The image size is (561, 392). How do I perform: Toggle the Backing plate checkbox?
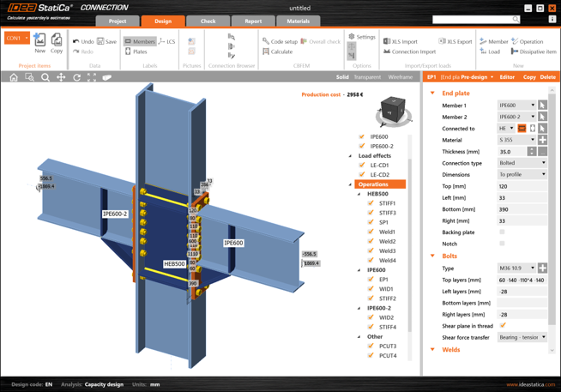(502, 232)
